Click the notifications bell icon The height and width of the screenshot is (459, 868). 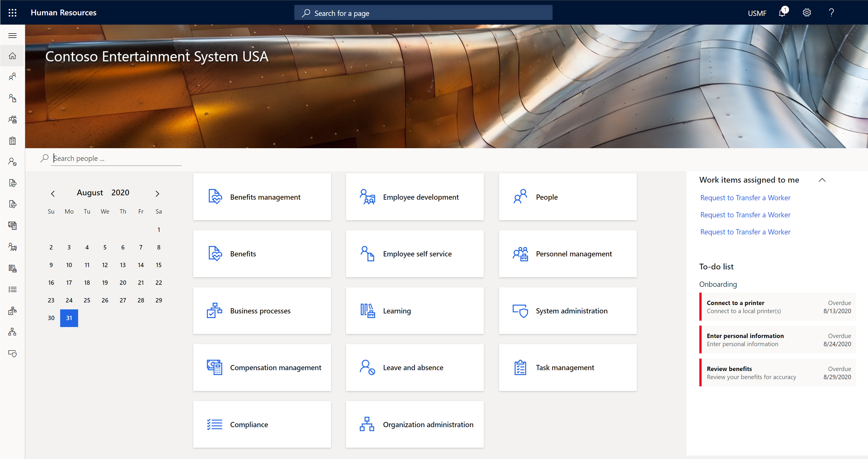pos(782,12)
